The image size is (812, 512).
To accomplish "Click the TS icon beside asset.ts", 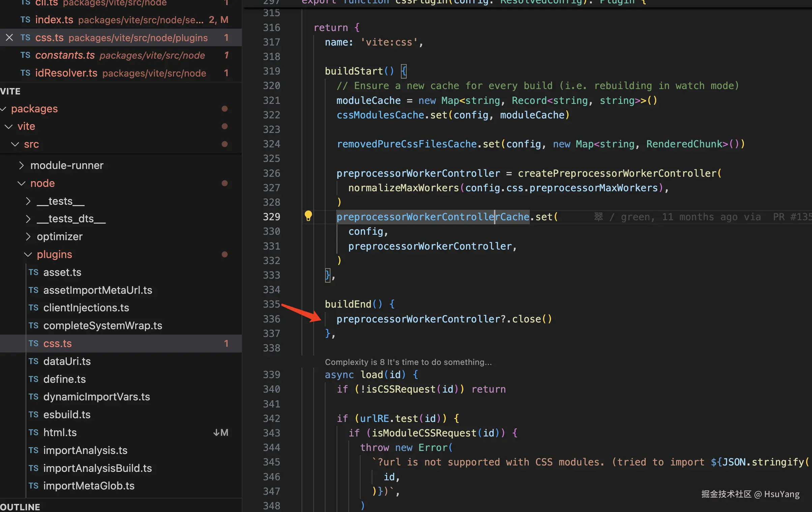I will [33, 272].
